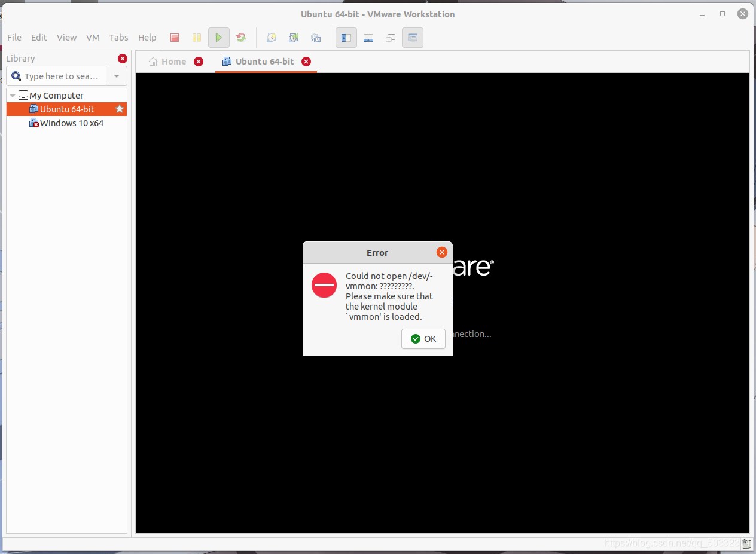Click the red stop-sign error icon
Image resolution: width=756 pixels, height=554 pixels.
[x=324, y=286]
